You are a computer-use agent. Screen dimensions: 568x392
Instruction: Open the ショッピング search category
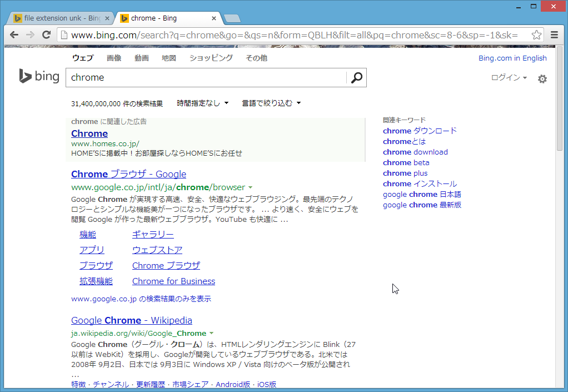coord(211,58)
